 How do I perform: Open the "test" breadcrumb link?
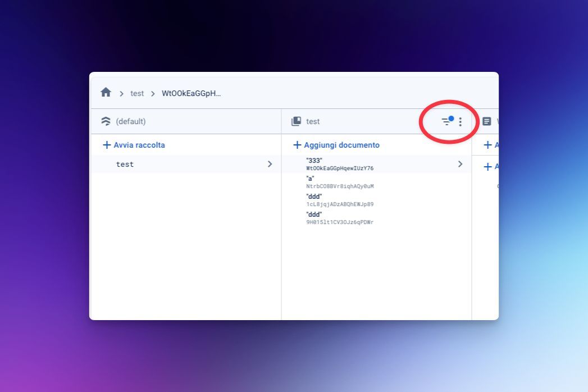point(136,93)
